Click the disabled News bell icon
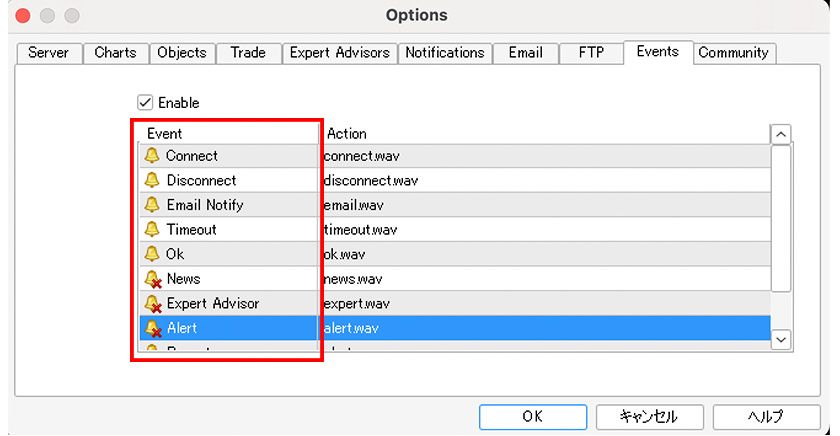Screen dimensions: 840x436 tap(153, 279)
